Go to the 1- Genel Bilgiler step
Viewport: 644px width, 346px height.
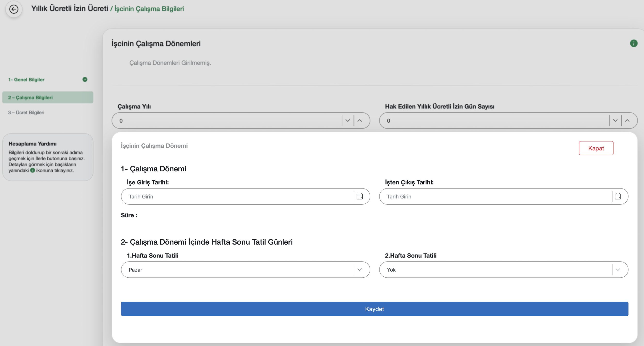pos(26,80)
